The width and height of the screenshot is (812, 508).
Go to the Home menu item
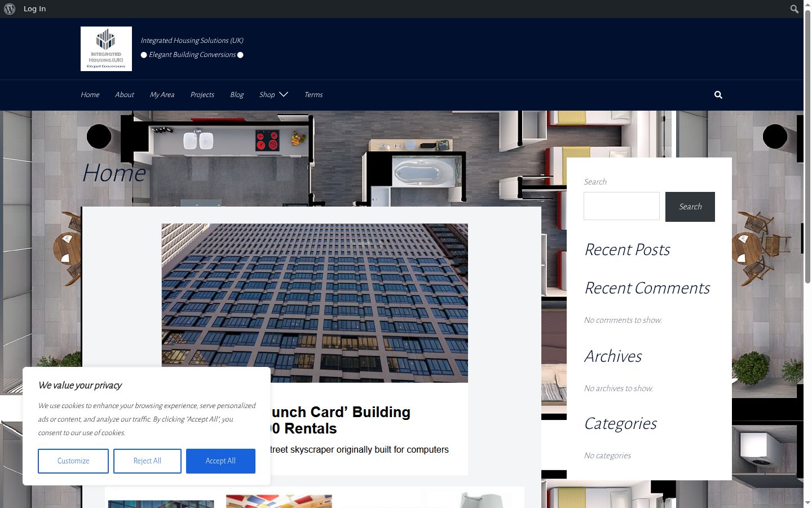[90, 95]
